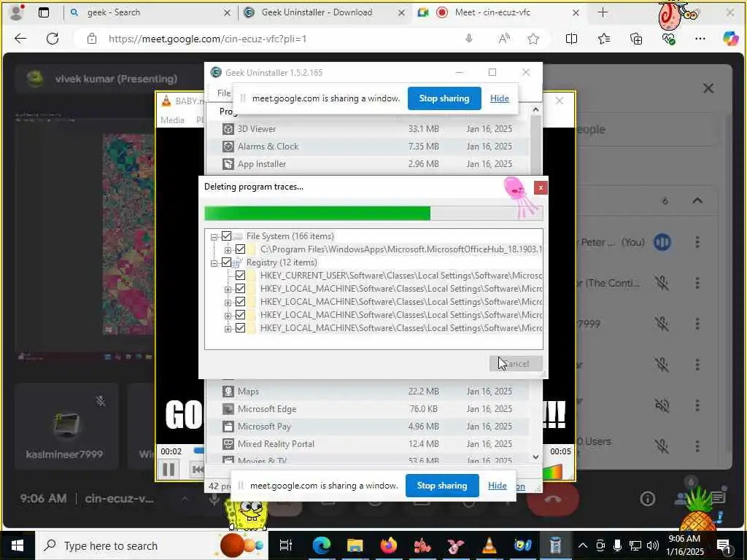Open the File menu in Geek Uninstaller
This screenshot has width=747, height=560.
[223, 93]
